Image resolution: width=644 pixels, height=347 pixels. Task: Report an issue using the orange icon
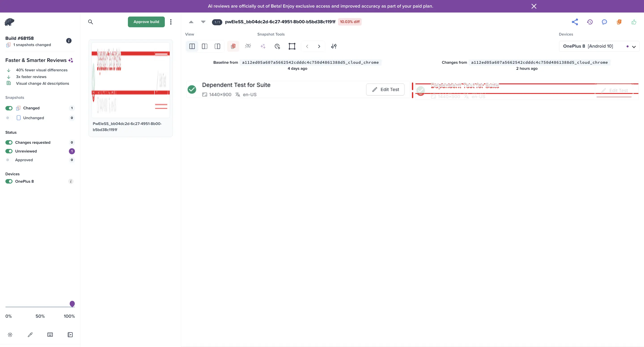pos(619,22)
